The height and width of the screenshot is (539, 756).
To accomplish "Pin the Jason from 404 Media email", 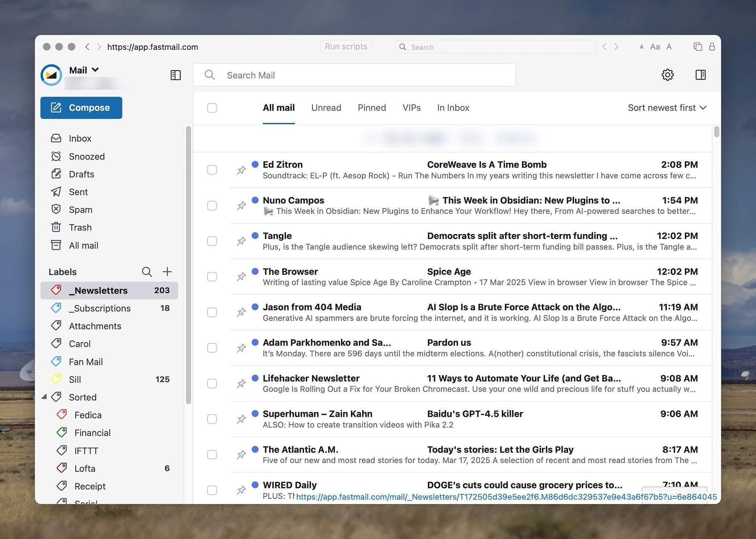I will coord(241,312).
